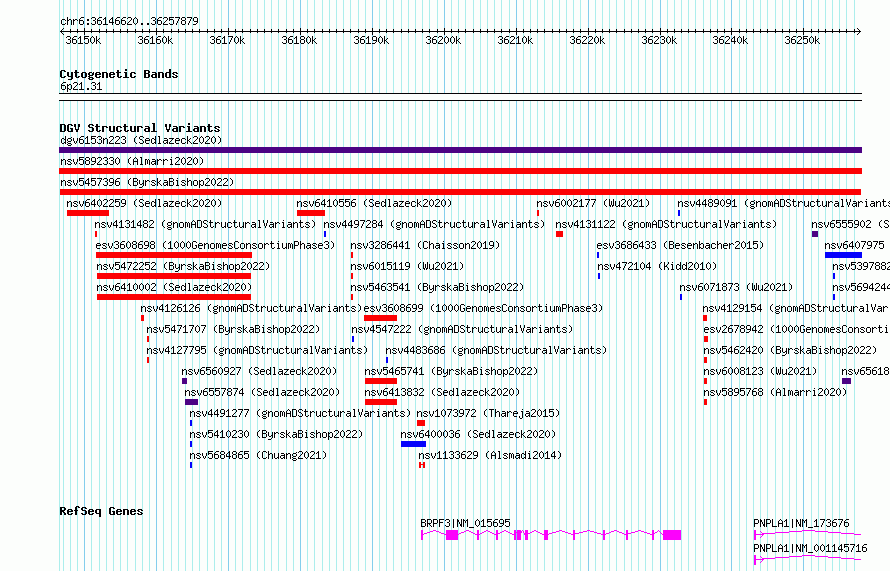Viewport: 890px width, 571px height.
Task: Open nsv5410230 (ByrskaBishop2022) variant
Action: point(276,434)
